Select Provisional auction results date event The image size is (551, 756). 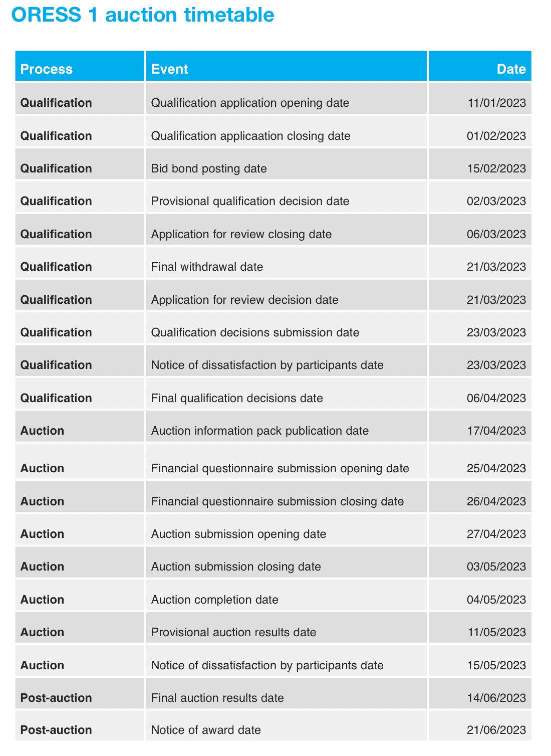(x=233, y=632)
